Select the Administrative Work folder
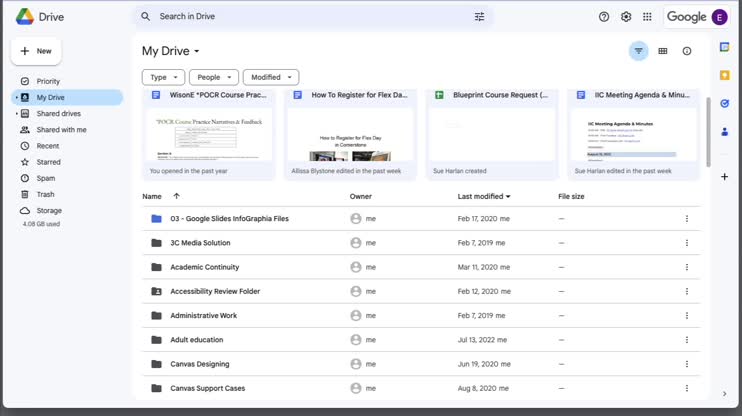742x416 pixels. (421, 315)
